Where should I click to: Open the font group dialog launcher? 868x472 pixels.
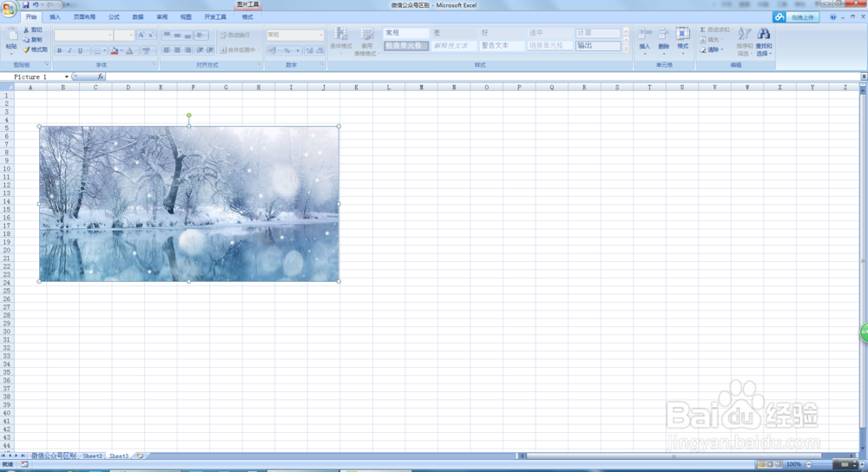tap(155, 65)
